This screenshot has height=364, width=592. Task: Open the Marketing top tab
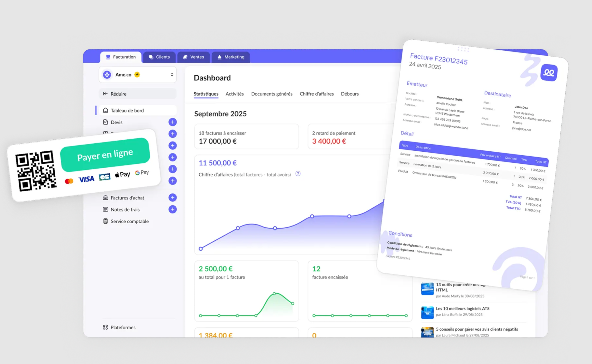[x=230, y=57]
